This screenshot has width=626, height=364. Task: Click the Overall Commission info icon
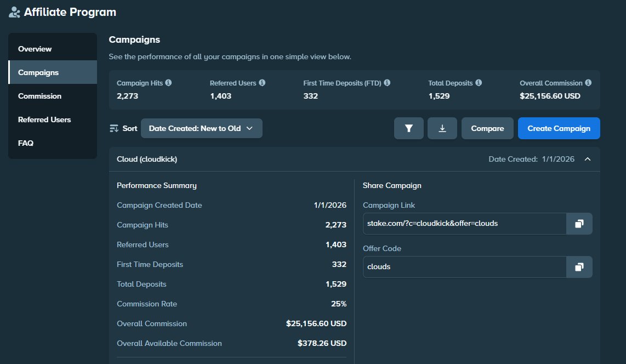(x=587, y=83)
